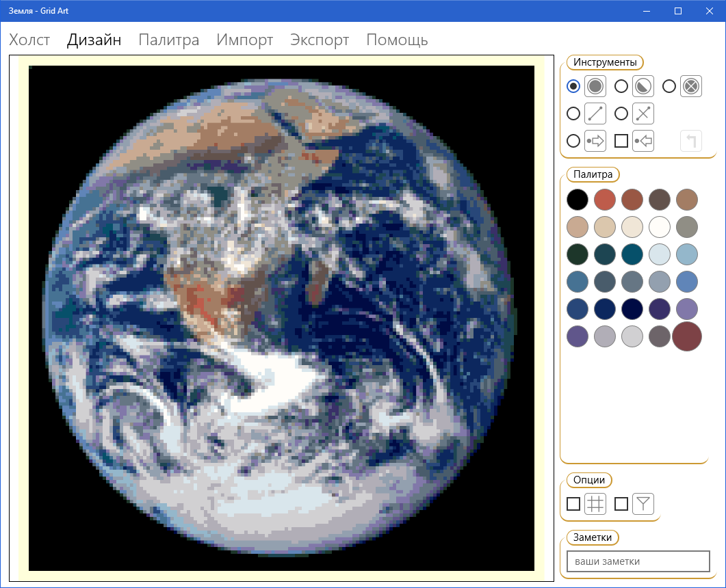726x588 pixels.
Task: Pick the black palette swatch
Action: click(x=578, y=200)
